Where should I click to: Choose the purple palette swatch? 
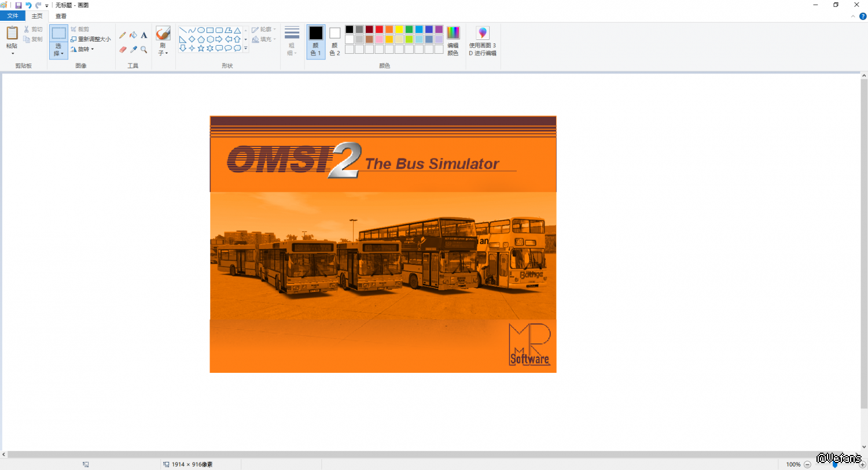click(439, 29)
